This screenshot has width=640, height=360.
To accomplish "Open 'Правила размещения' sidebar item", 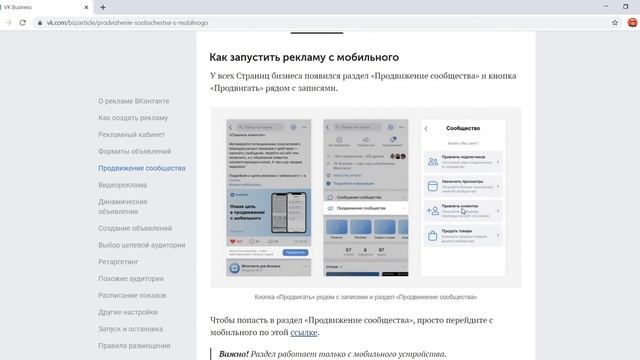I will point(134,345).
